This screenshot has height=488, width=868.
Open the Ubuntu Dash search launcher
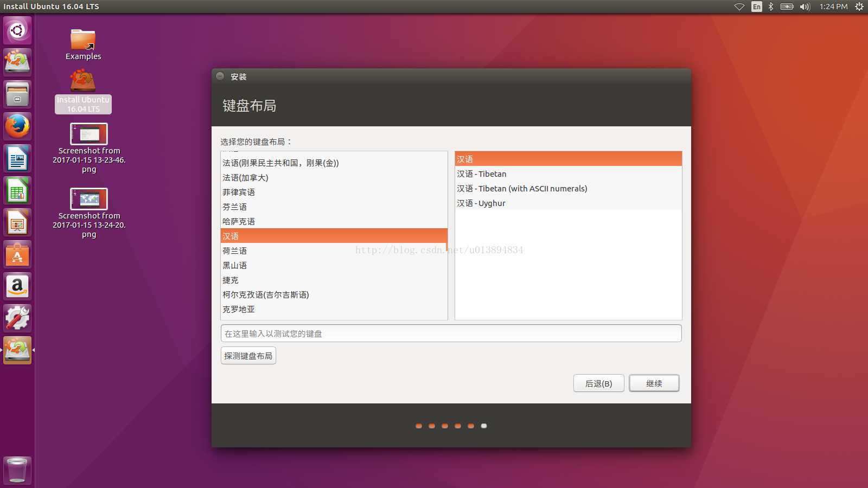(17, 30)
